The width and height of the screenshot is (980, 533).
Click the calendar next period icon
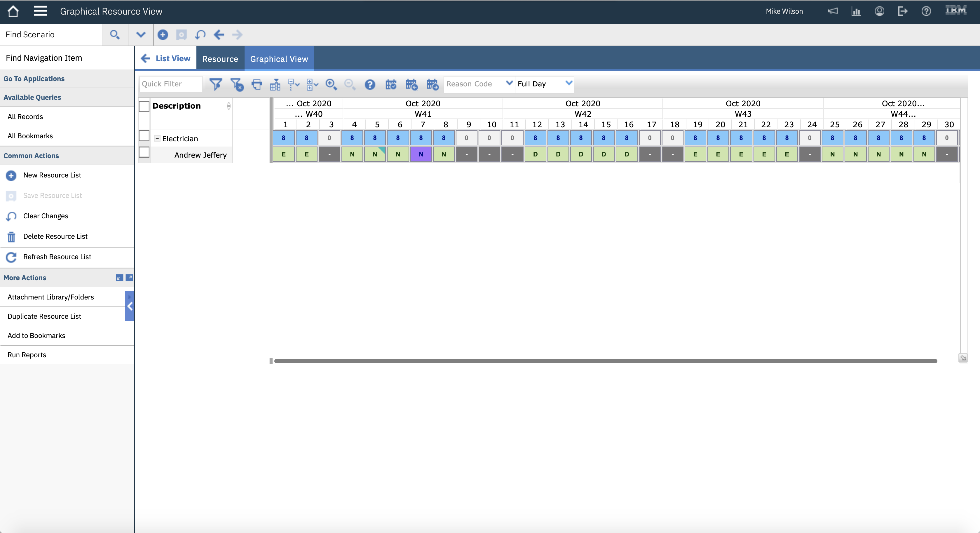tap(432, 84)
